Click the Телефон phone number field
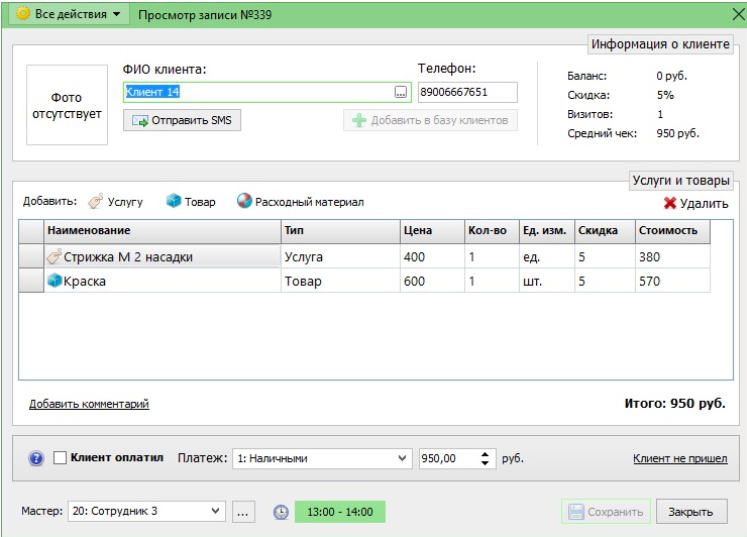747x537 pixels. [467, 92]
